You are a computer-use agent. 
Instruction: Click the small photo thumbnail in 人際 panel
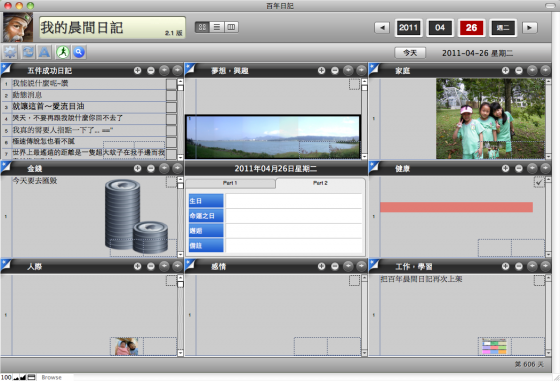(x=126, y=346)
